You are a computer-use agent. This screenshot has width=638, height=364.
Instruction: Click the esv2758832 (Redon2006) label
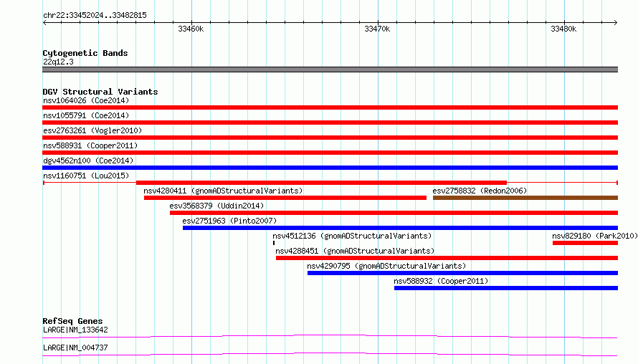tap(480, 191)
